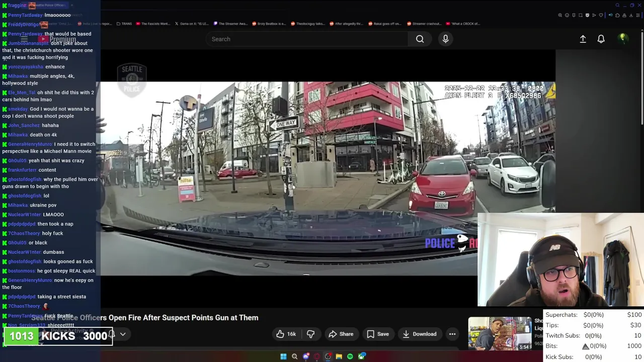
Task: Open 'Streamer crashout...' bookmark
Action: pyautogui.click(x=424, y=24)
